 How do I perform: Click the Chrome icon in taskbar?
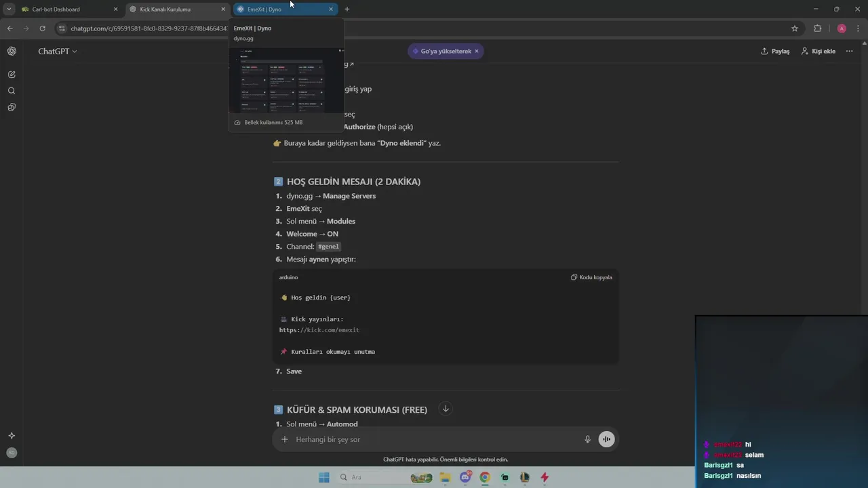pyautogui.click(x=484, y=477)
